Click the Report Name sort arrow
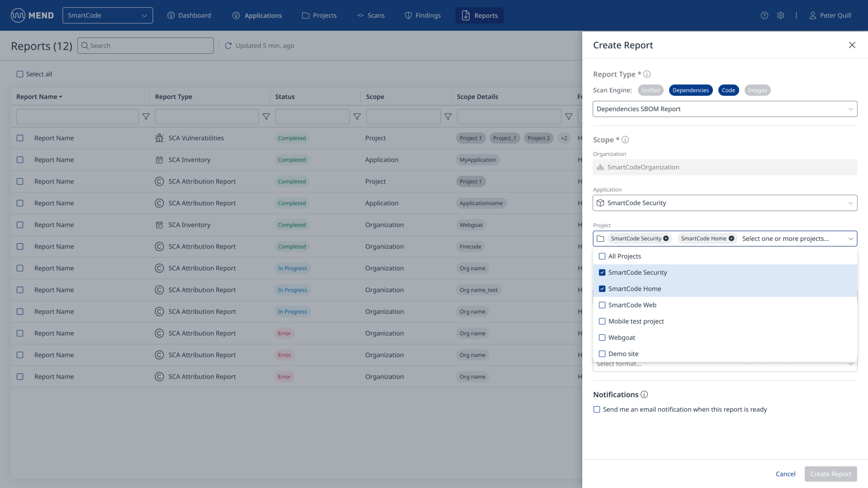868x488 pixels. [61, 97]
